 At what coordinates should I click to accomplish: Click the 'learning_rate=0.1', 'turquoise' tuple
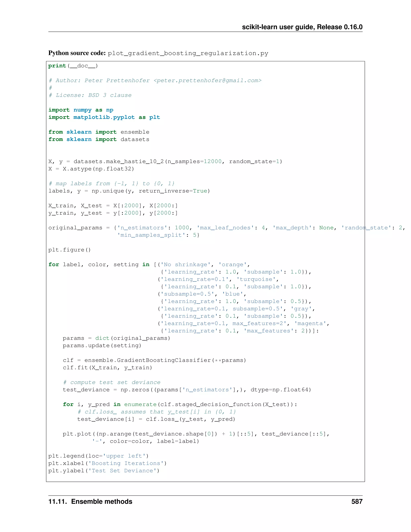point(218,279)
